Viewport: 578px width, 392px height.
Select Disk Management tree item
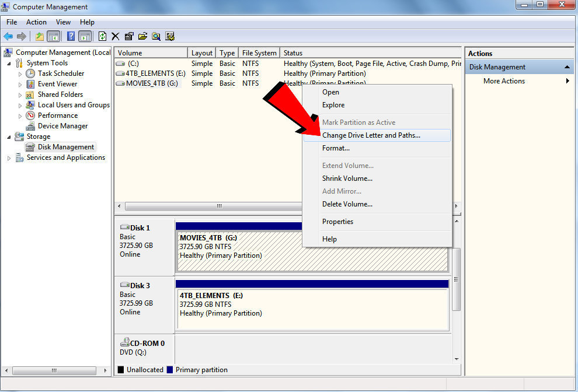[66, 147]
